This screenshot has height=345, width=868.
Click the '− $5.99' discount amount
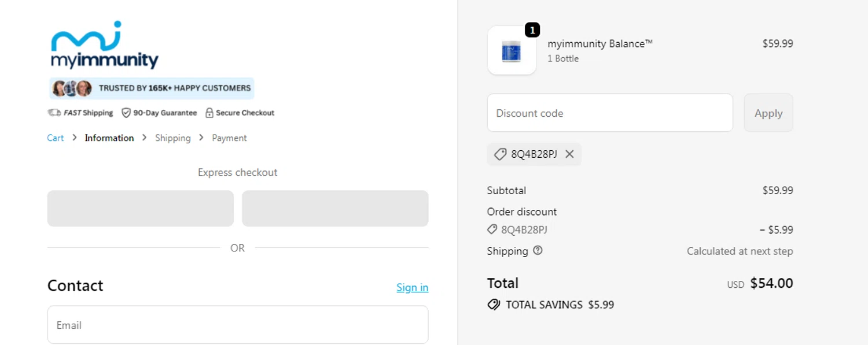coord(776,229)
